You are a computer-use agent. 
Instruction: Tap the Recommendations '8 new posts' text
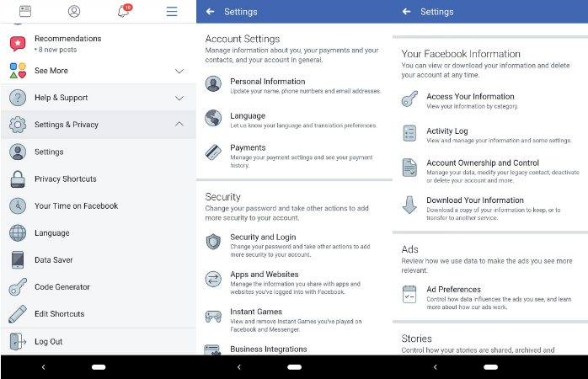[57, 50]
